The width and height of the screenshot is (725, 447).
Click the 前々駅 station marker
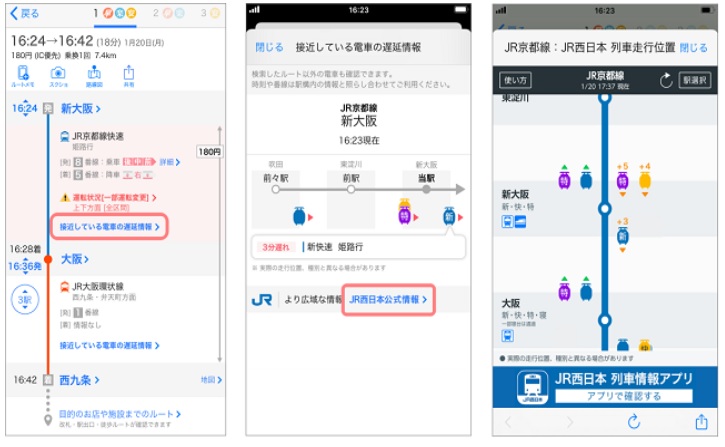276,189
